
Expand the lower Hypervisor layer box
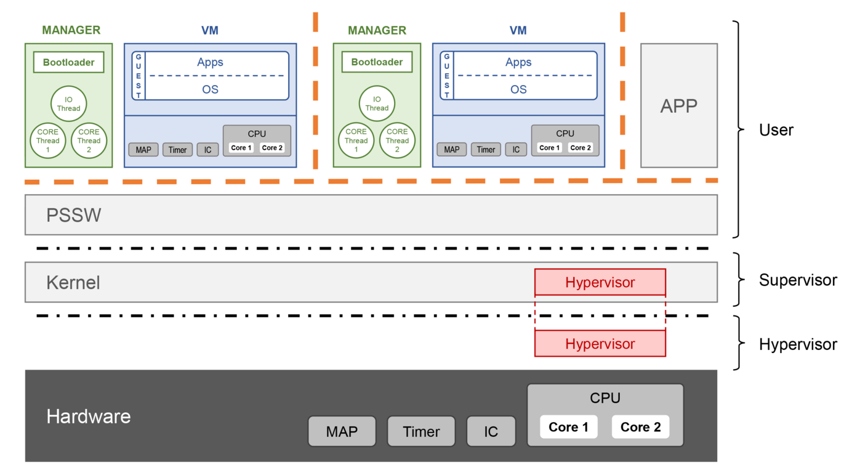tap(600, 344)
